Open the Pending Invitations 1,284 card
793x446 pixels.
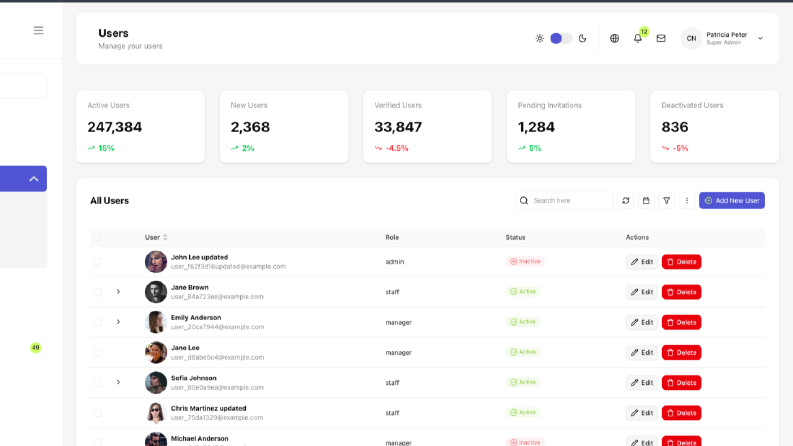(571, 126)
